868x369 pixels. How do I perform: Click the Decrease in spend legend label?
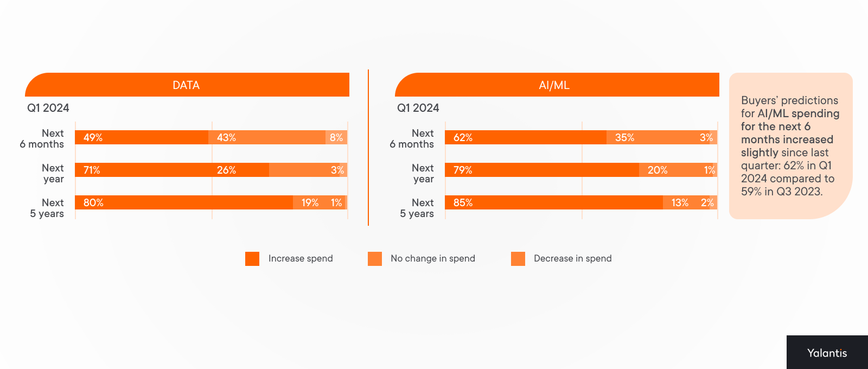pos(573,259)
